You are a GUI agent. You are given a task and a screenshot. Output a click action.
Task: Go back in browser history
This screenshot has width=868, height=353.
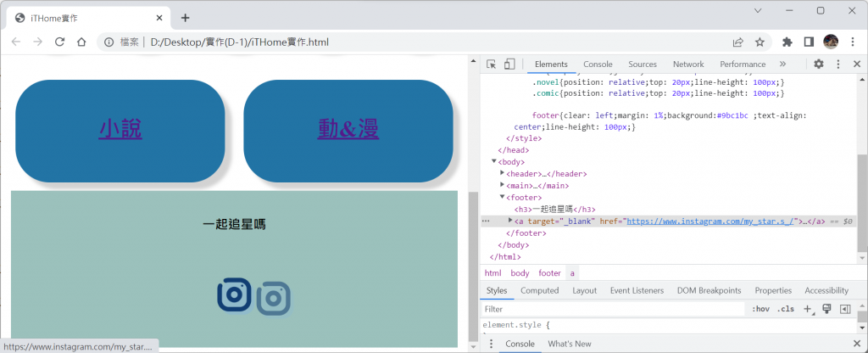16,42
